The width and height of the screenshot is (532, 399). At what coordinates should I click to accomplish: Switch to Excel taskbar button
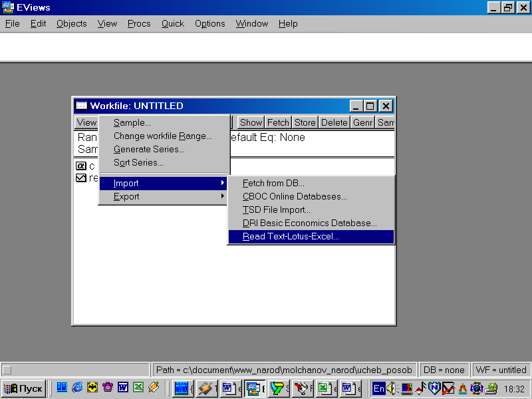click(326, 388)
